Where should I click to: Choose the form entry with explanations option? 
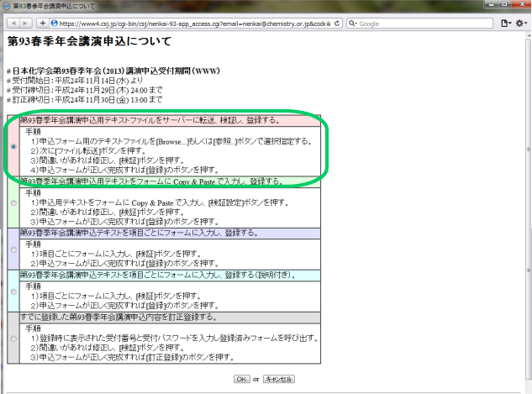click(13, 295)
